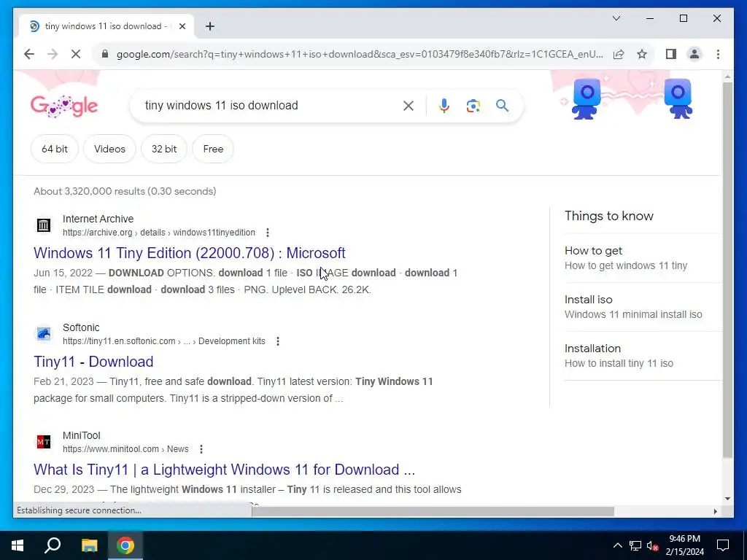The image size is (747, 560).
Task: Open network status tray icon
Action: (635, 545)
